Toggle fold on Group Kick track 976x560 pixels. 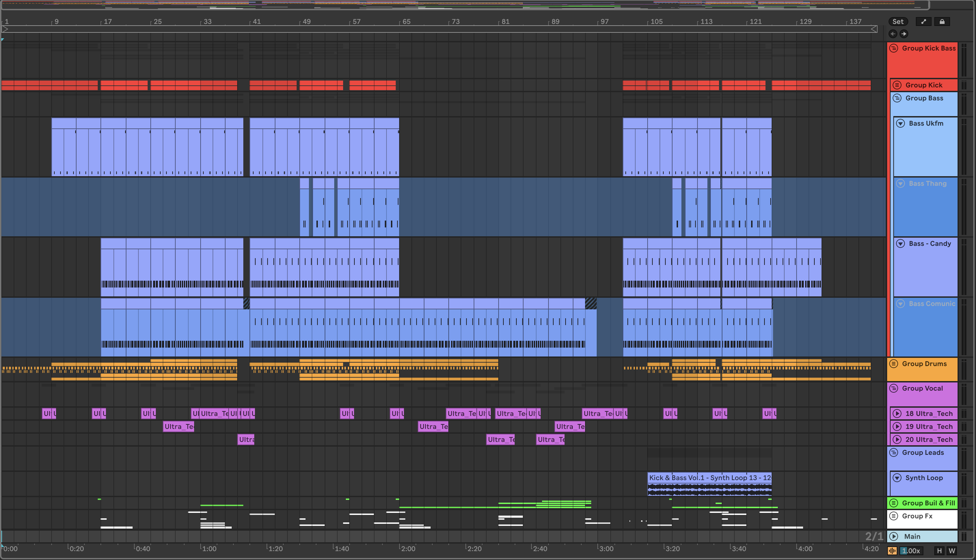tap(897, 85)
